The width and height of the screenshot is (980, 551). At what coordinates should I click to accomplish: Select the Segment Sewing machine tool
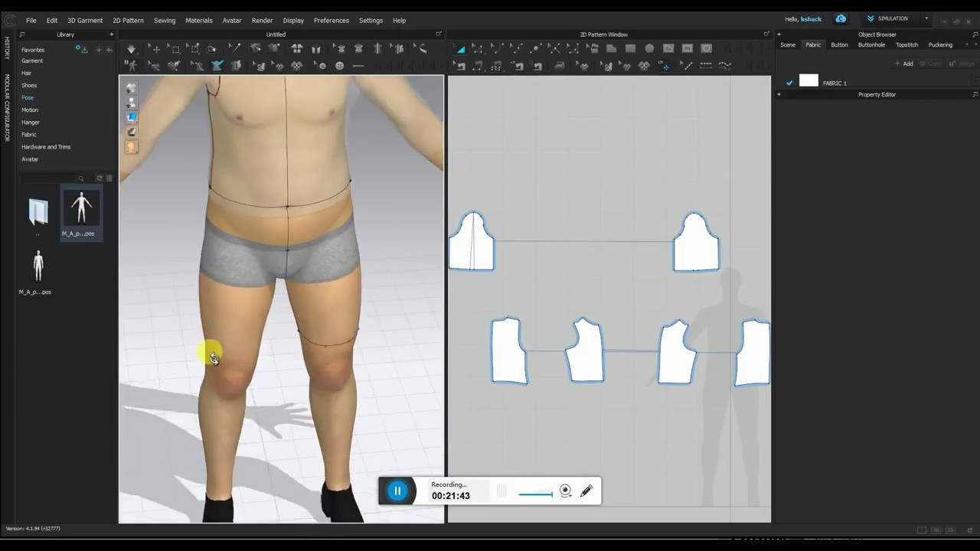tap(478, 66)
